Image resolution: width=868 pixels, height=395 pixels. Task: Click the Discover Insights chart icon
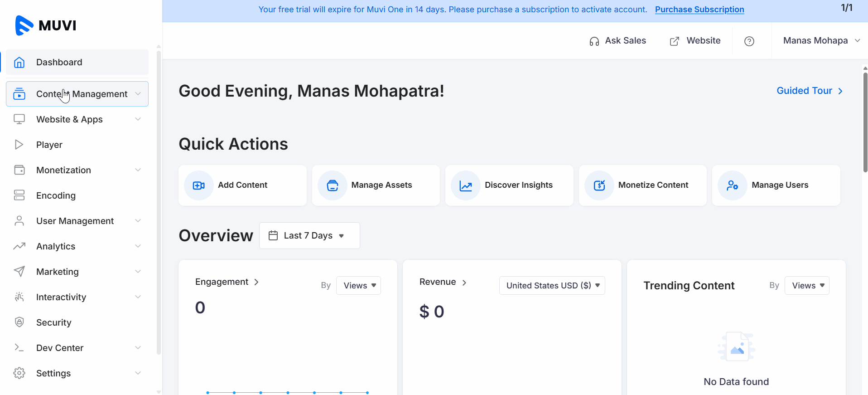(466, 185)
